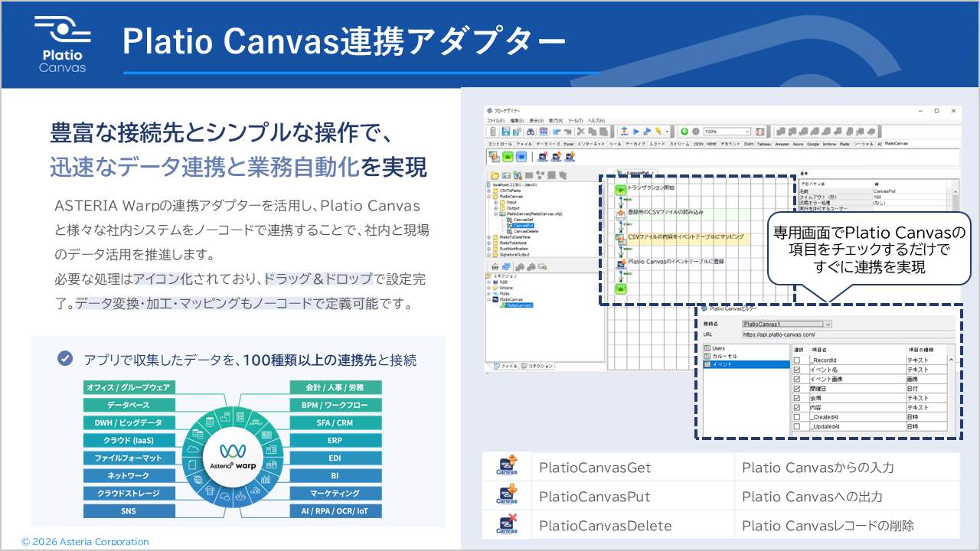Open the PlatioCanvas1 connection name dropdown
The height and width of the screenshot is (551, 980).
point(828,324)
